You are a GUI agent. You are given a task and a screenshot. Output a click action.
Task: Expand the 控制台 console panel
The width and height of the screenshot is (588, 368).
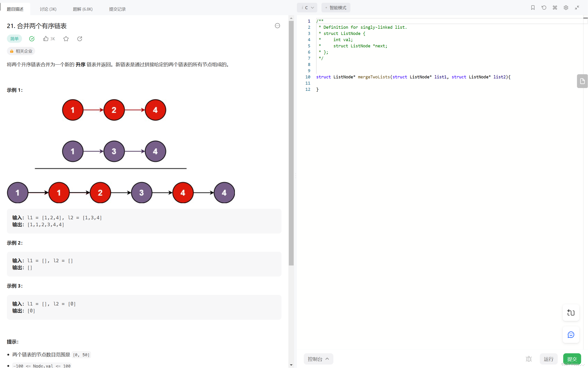coord(318,359)
